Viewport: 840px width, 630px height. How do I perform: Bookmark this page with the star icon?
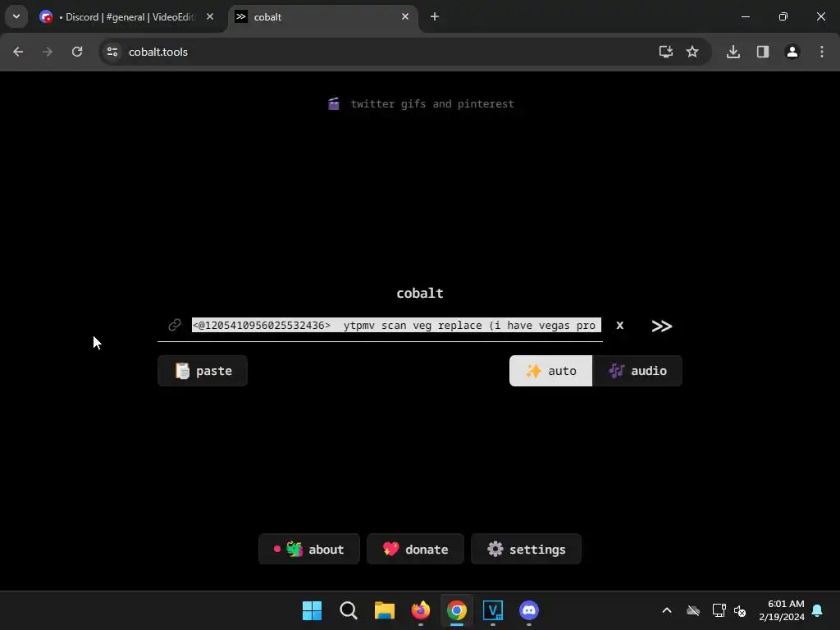coord(692,52)
